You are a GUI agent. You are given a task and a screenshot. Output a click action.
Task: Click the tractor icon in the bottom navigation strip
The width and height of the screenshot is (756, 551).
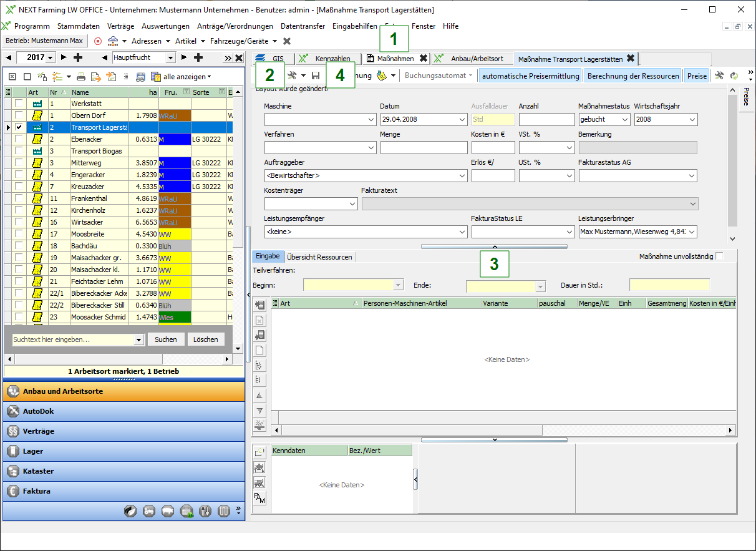tap(149, 512)
